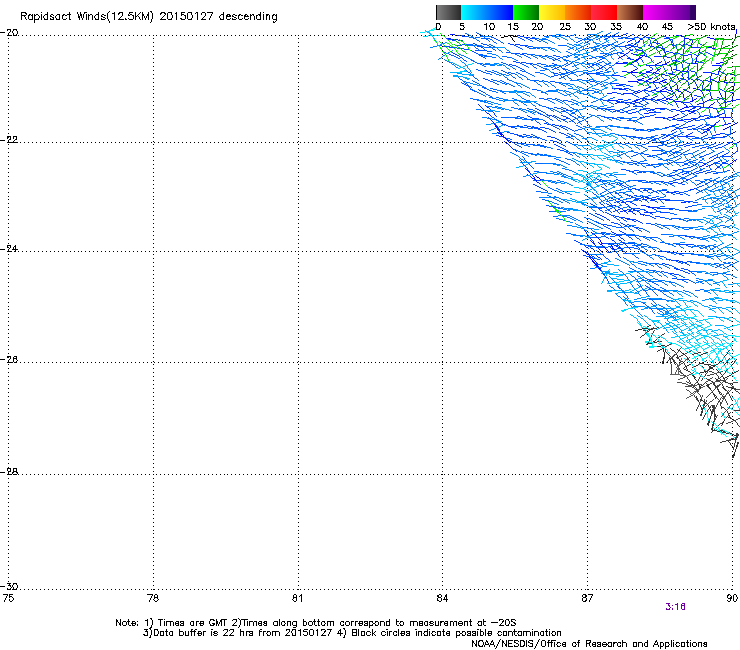Click longitude label '90'
The image size is (740, 650).
pyautogui.click(x=732, y=598)
